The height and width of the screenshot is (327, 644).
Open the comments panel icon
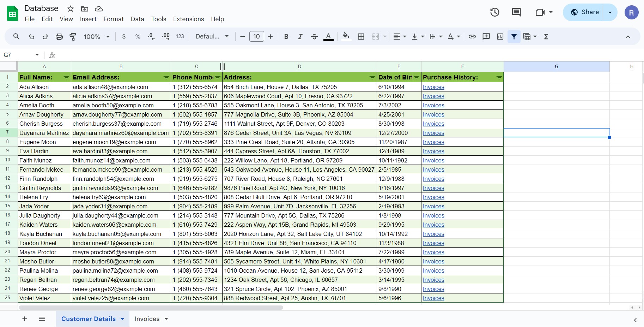pyautogui.click(x=516, y=12)
